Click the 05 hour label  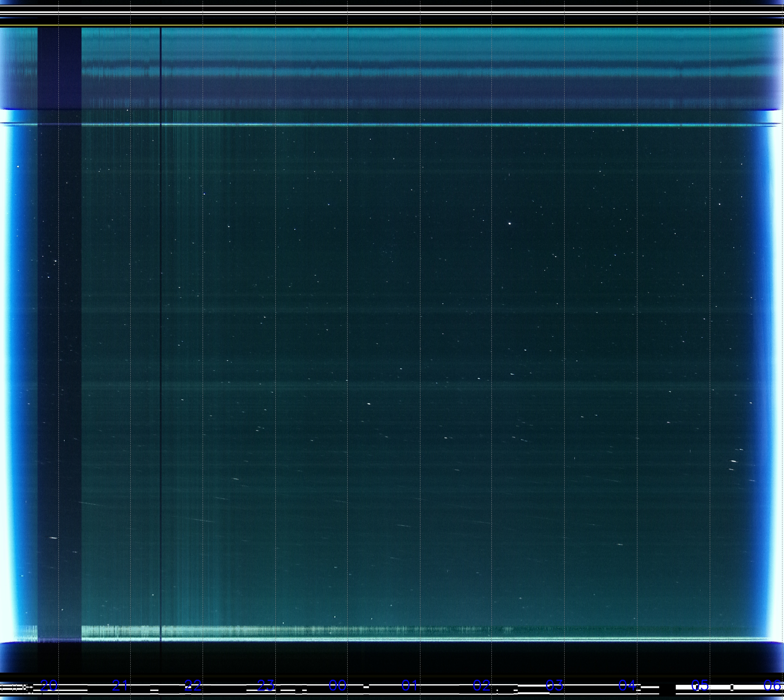pyautogui.click(x=700, y=685)
